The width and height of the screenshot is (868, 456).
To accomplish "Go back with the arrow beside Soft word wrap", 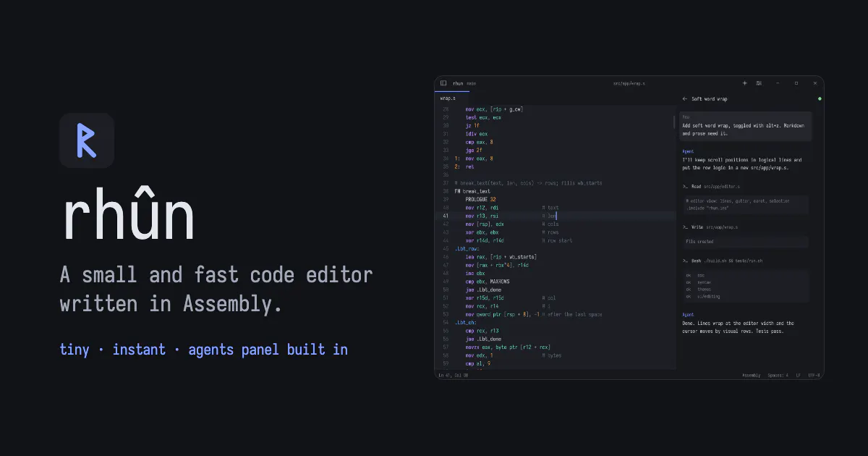I will point(685,98).
